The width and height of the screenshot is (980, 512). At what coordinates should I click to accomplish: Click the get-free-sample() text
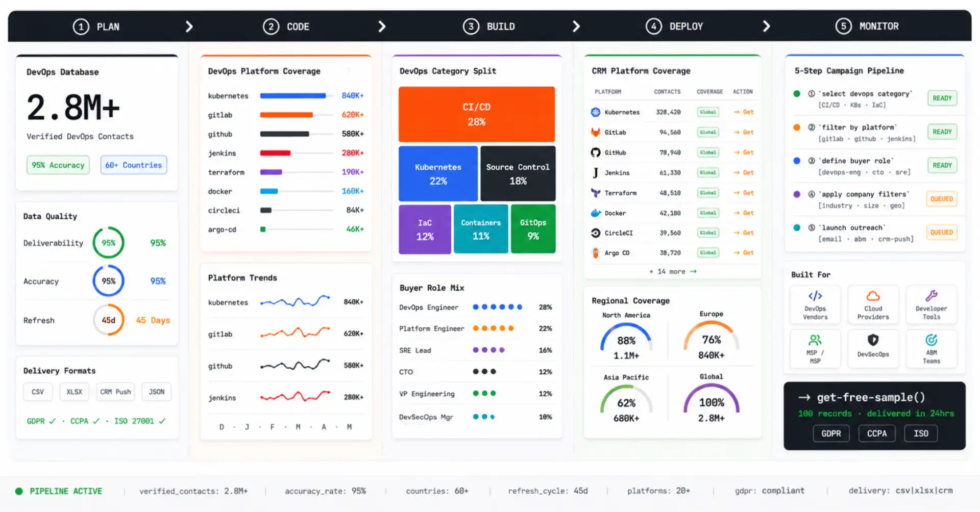click(871, 397)
